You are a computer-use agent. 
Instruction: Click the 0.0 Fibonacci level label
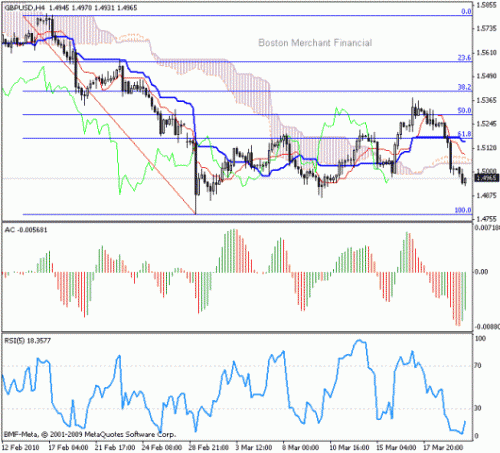[x=466, y=12]
